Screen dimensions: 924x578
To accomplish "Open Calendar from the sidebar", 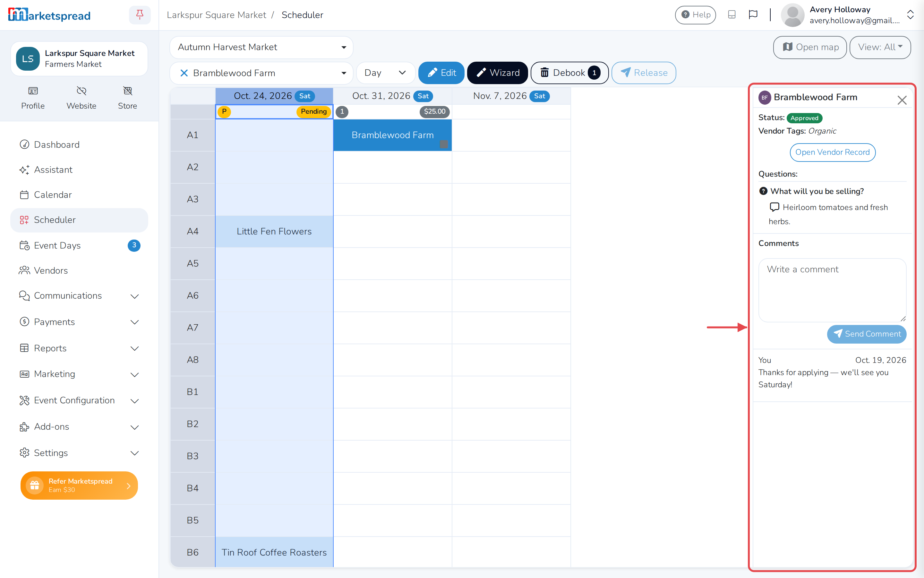I will coord(79,195).
